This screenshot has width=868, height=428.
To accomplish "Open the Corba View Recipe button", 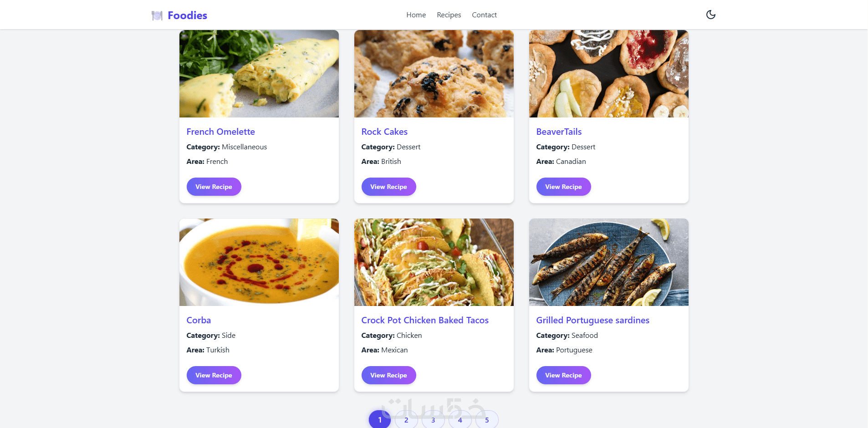I will [x=214, y=375].
